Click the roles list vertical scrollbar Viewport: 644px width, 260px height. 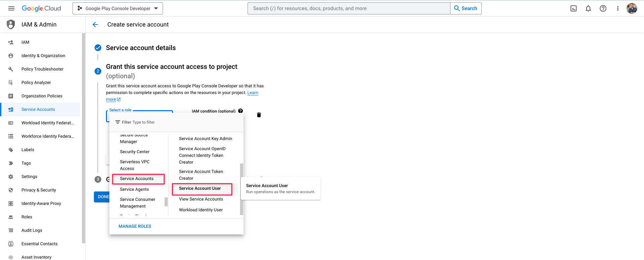[x=241, y=189]
